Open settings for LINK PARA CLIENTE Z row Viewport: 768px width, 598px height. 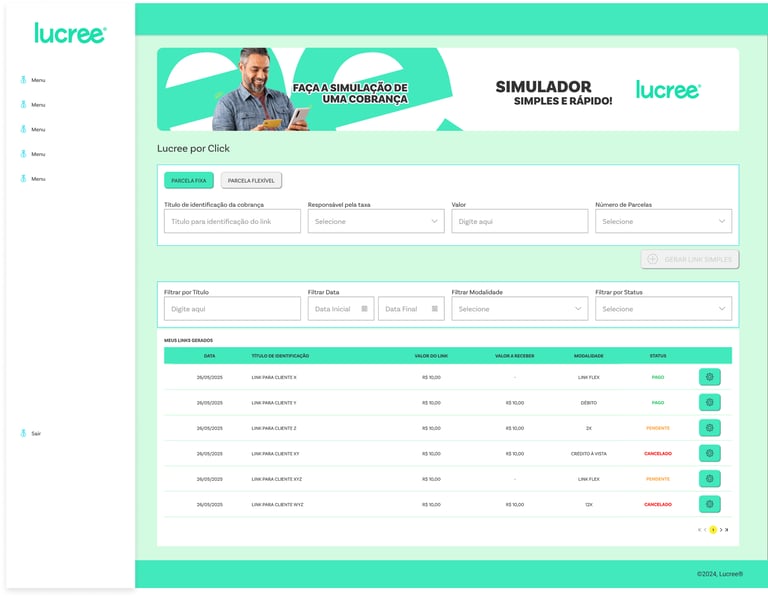(709, 428)
